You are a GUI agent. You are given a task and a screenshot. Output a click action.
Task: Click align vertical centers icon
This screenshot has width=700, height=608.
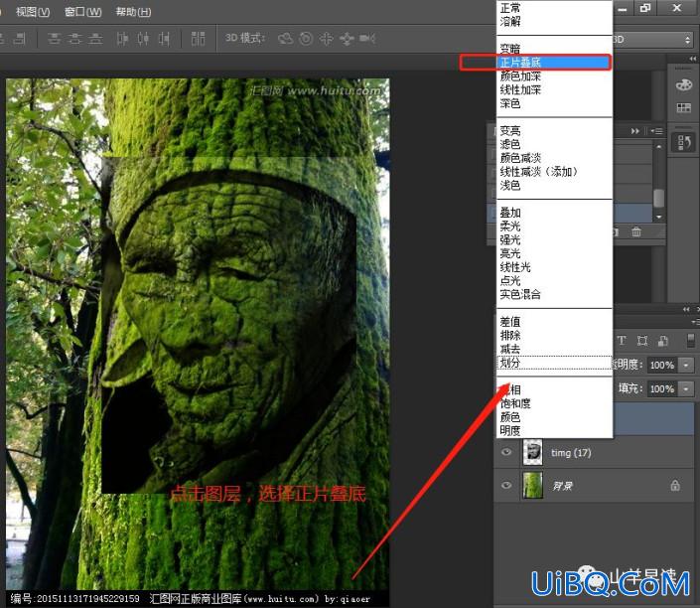(x=74, y=39)
